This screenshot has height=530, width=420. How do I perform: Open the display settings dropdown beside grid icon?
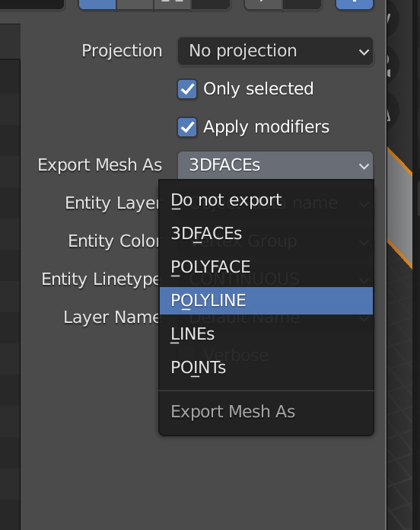(211, 4)
